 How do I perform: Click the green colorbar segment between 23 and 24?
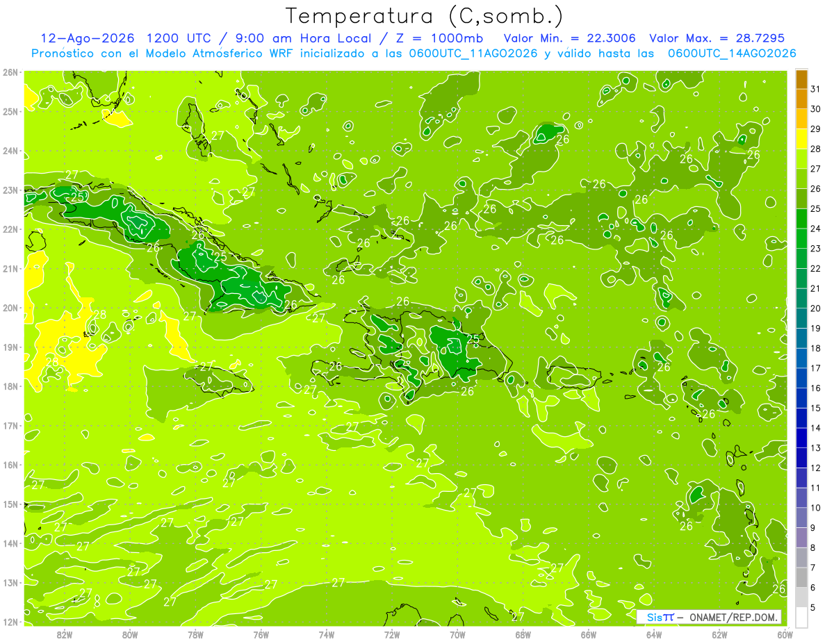801,239
